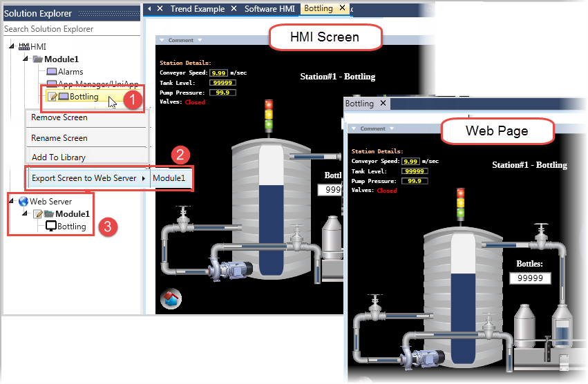This screenshot has width=588, height=384.
Task: Expand the Export Screen to Web Server submenu arrow
Action: [x=144, y=178]
